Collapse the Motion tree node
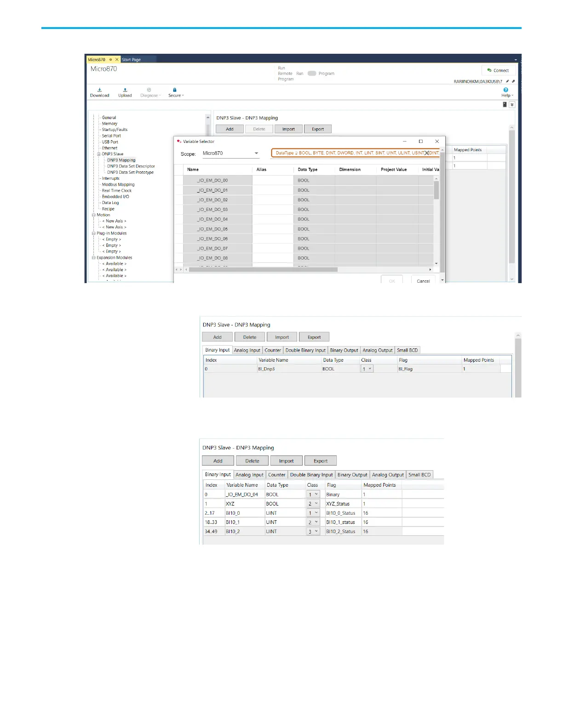563x728 pixels. point(93,215)
